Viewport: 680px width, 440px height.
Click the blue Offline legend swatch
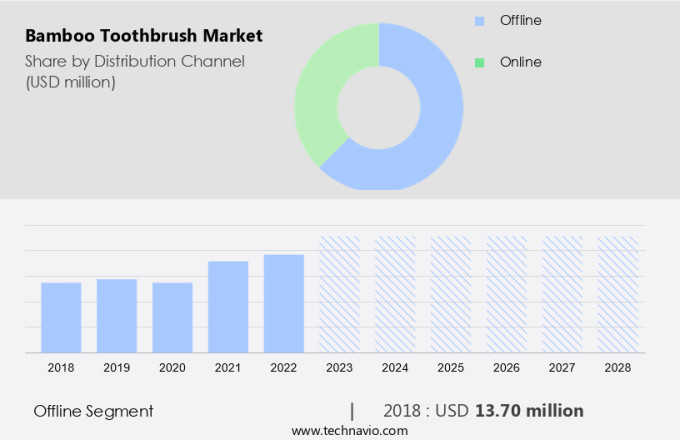pyautogui.click(x=479, y=20)
